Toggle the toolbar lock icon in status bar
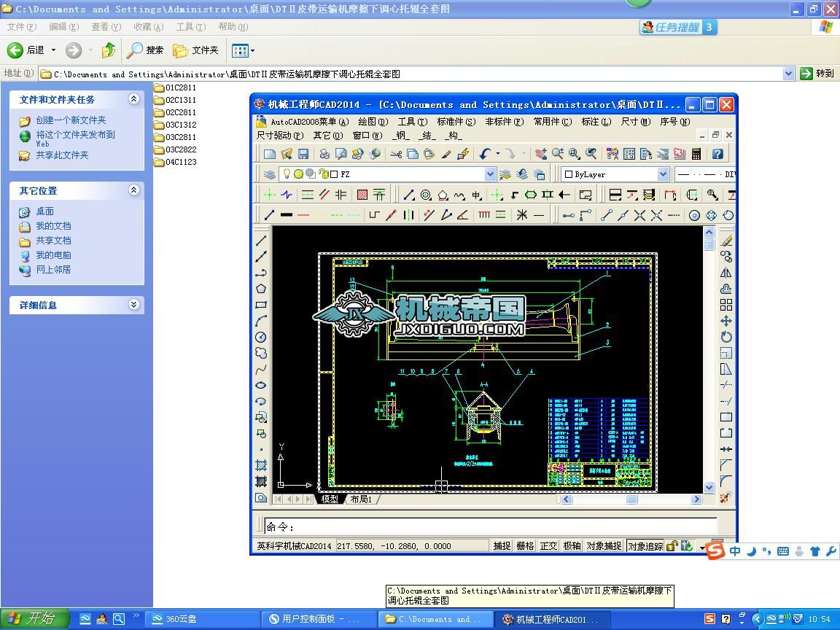Image resolution: width=840 pixels, height=630 pixels. pos(672,546)
